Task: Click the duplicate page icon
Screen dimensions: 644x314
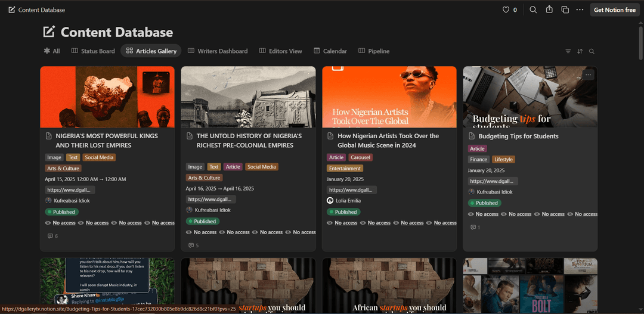Action: (x=565, y=10)
